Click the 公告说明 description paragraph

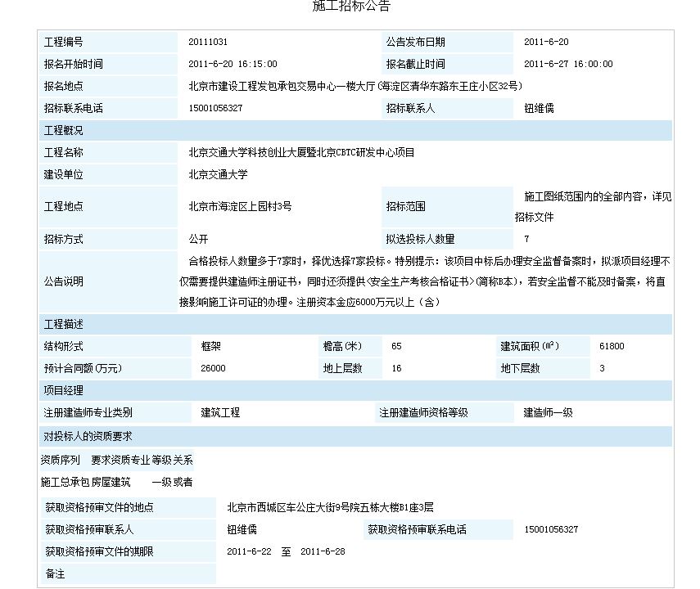[429, 281]
